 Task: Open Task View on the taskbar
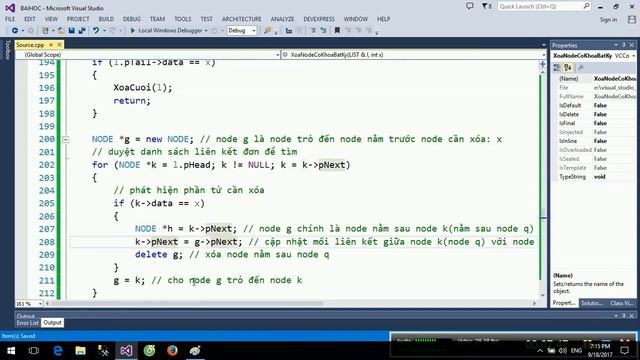(x=34, y=351)
